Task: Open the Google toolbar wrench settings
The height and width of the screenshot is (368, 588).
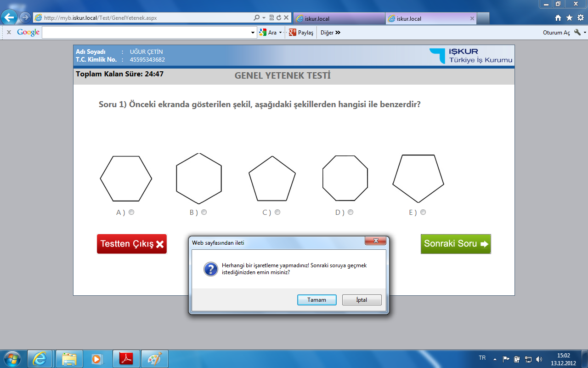Action: [x=577, y=33]
